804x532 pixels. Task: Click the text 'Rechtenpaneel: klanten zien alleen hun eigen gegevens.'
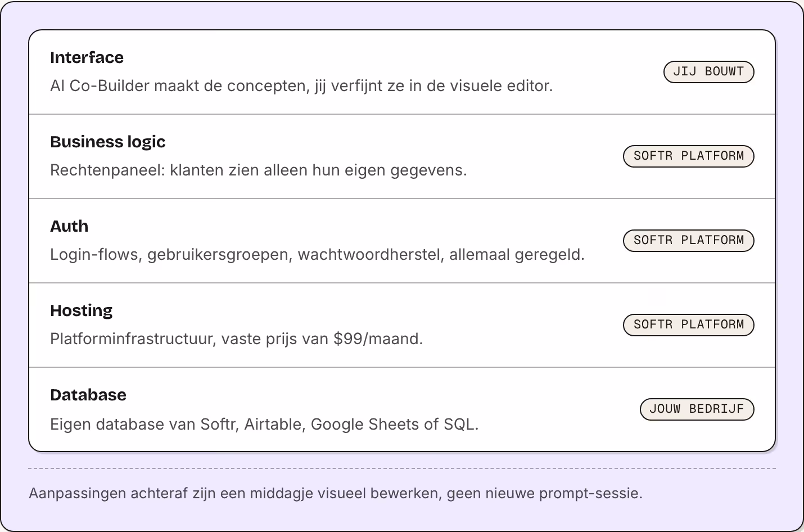pos(259,170)
